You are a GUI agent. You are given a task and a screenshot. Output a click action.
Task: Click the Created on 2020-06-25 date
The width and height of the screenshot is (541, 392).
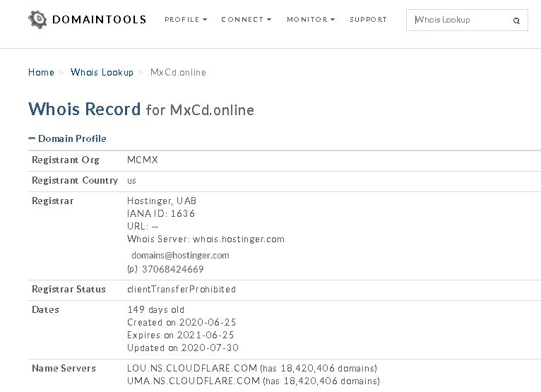182,322
